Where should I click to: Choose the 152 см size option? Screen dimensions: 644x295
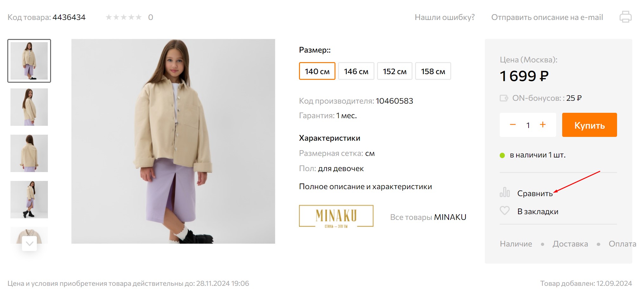394,71
